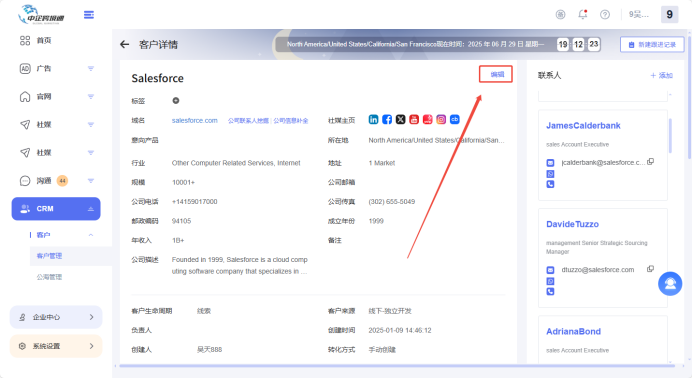Expand the 系统设置 arrow

91,346
